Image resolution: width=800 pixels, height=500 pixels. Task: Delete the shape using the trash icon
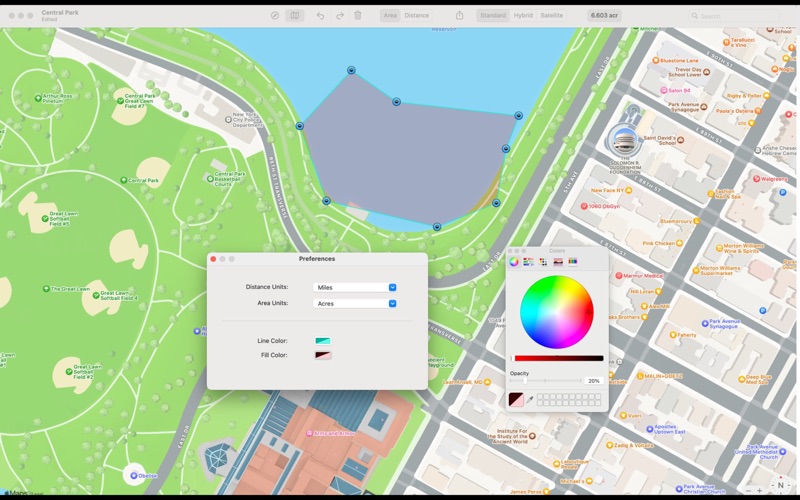(358, 15)
